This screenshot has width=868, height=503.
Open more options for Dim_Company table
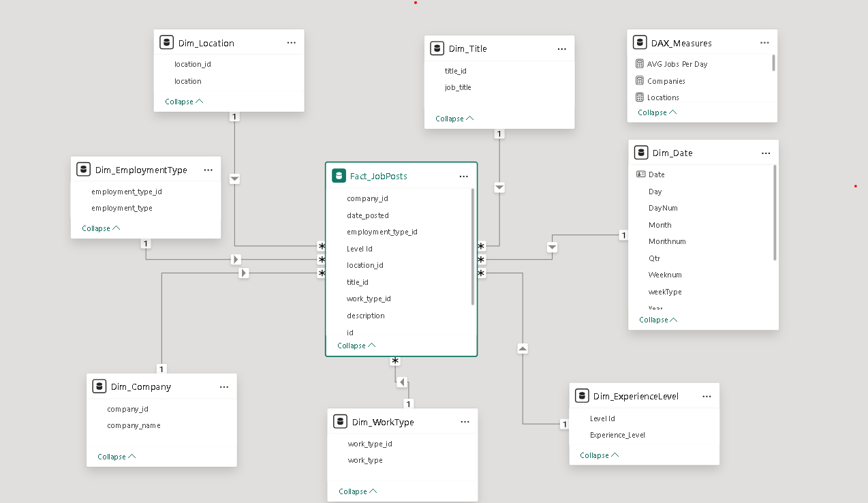pos(224,386)
